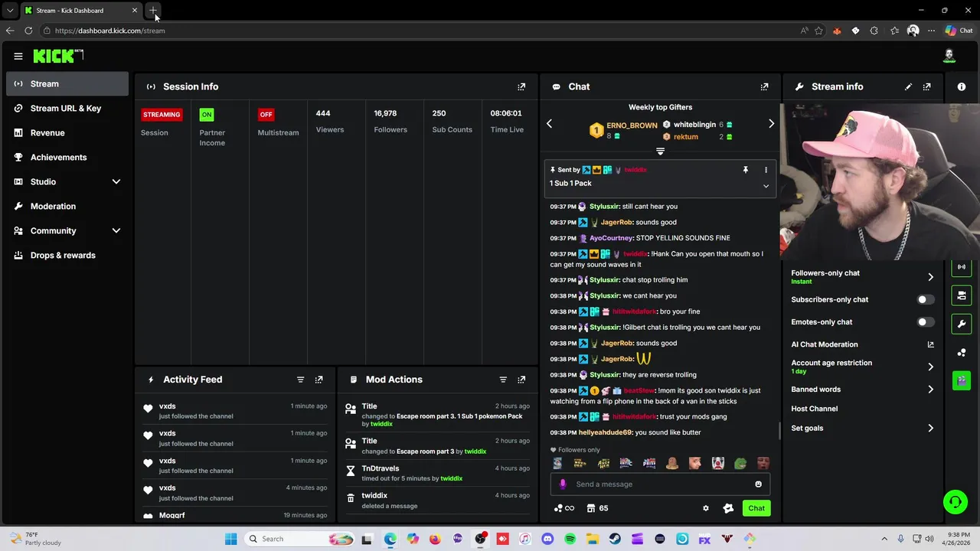Pop out the Activity Feed panel
980x551 pixels.
tap(319, 380)
